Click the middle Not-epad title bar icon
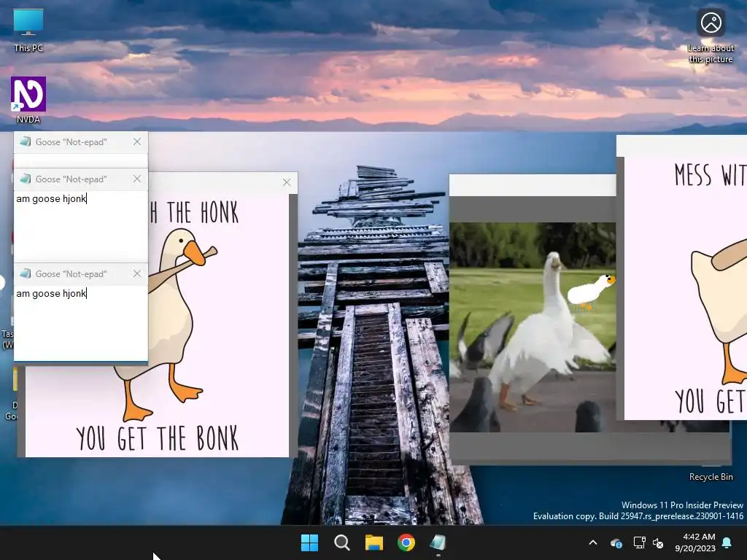Image resolution: width=747 pixels, height=560 pixels. coord(26,179)
